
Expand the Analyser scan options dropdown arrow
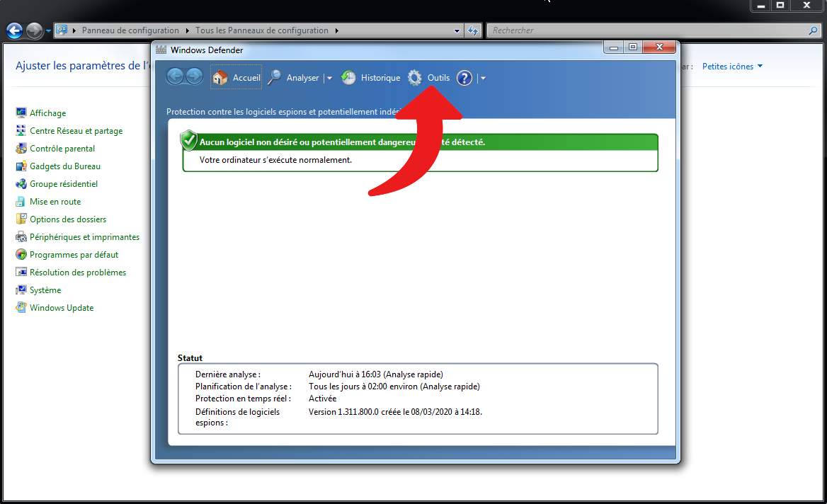click(330, 78)
